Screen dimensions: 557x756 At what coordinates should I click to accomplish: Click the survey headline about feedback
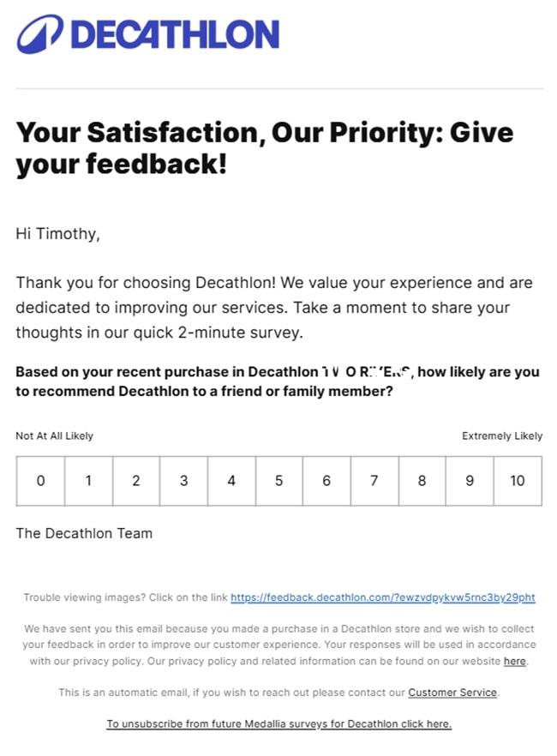click(x=264, y=147)
